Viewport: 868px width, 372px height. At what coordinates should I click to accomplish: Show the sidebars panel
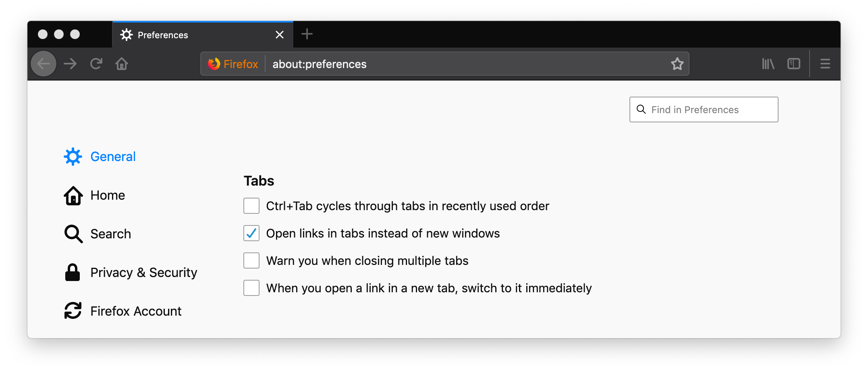[x=793, y=64]
